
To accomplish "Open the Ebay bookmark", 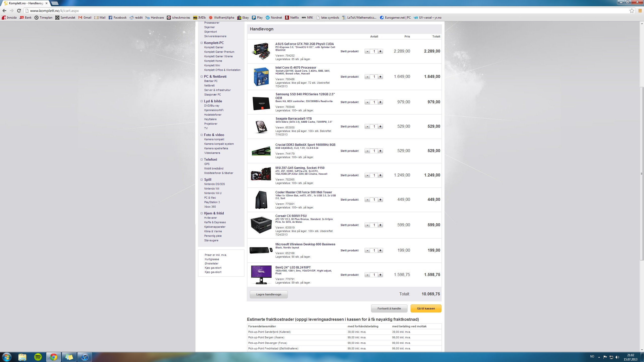I will [243, 18].
